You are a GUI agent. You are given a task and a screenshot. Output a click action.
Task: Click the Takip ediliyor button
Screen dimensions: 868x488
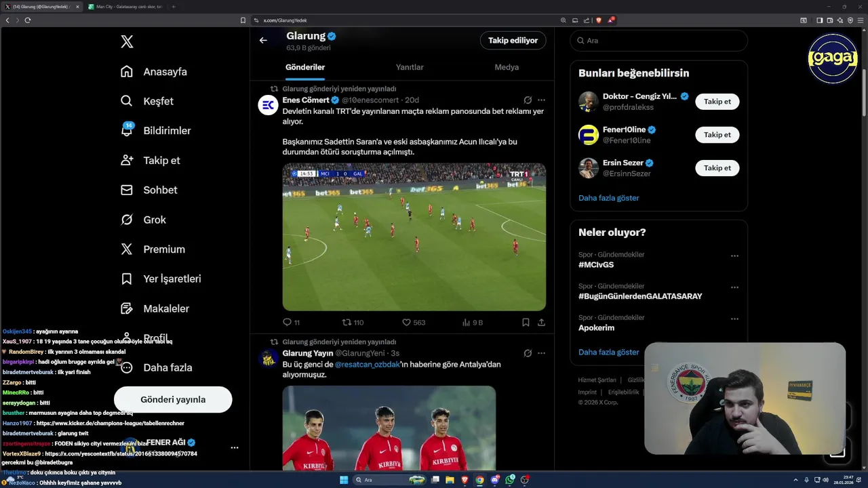coord(513,41)
